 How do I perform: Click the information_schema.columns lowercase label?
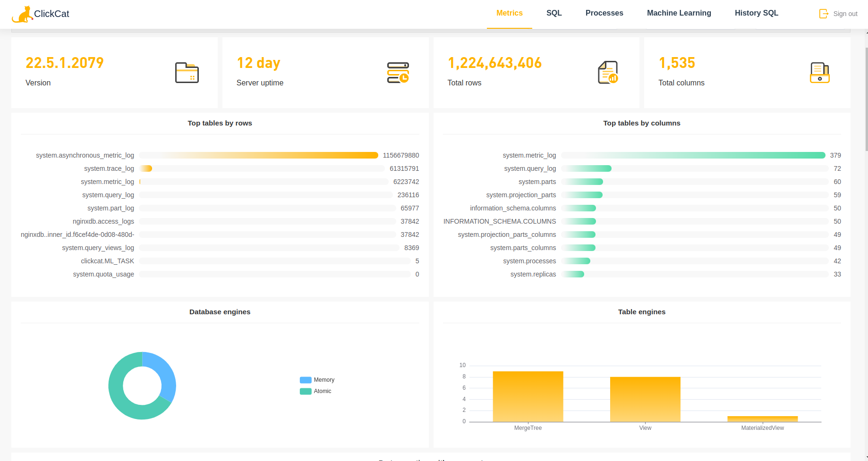click(513, 208)
